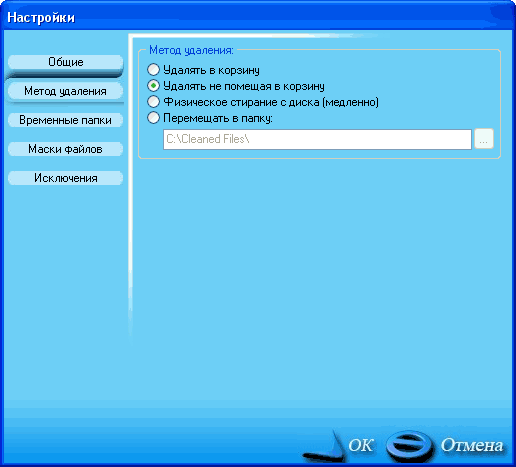
Task: Click the label text Перемещать в папку:
Action: (x=218, y=118)
